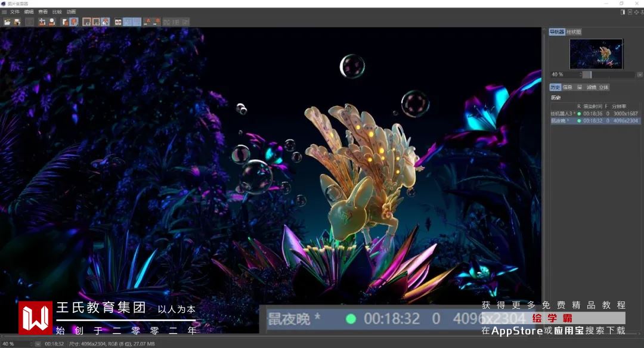
Task: Toggle the highlighted full-size display icon
Action: [106, 21]
